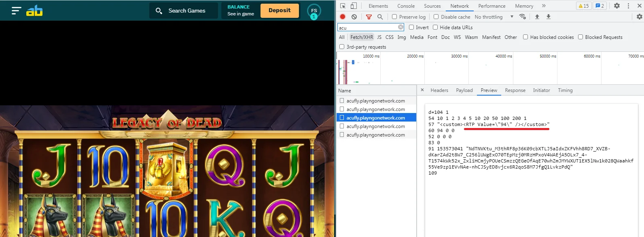Filter requests by Media type

point(417,37)
